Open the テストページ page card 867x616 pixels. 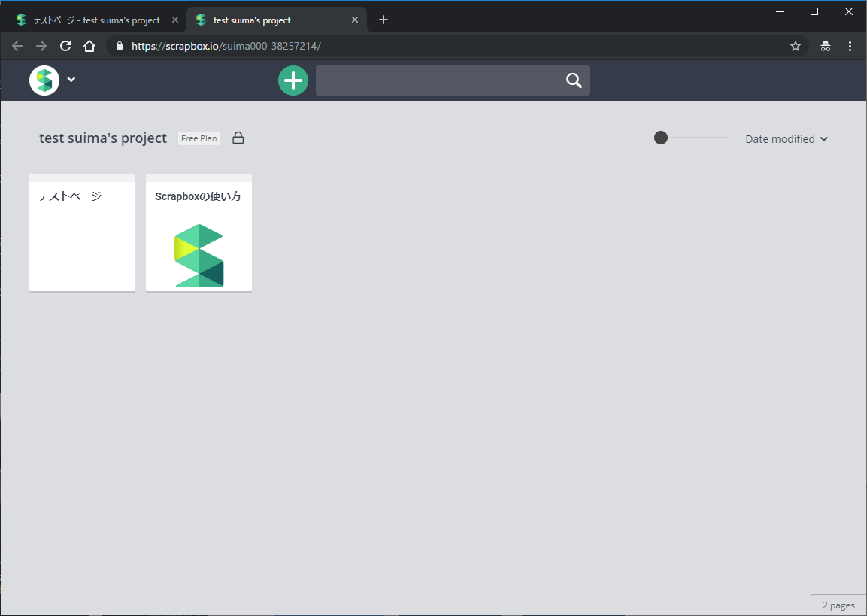pos(83,233)
